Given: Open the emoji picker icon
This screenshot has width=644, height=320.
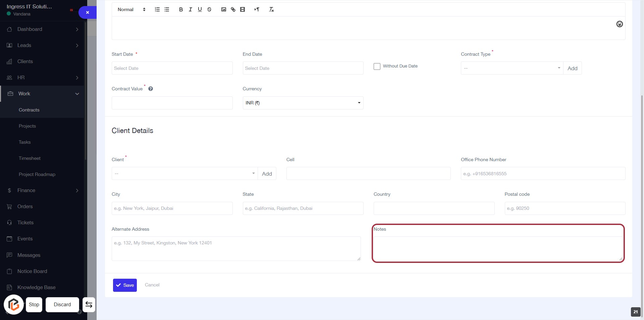Looking at the screenshot, I should coord(619,24).
